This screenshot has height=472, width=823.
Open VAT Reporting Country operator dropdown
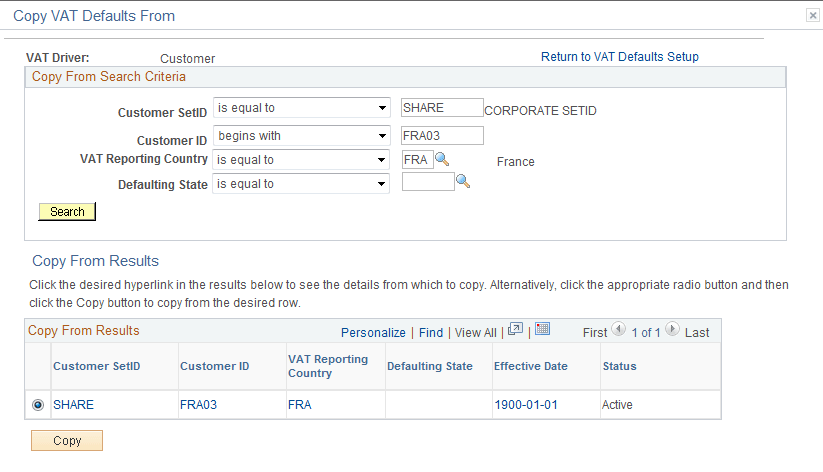[301, 160]
